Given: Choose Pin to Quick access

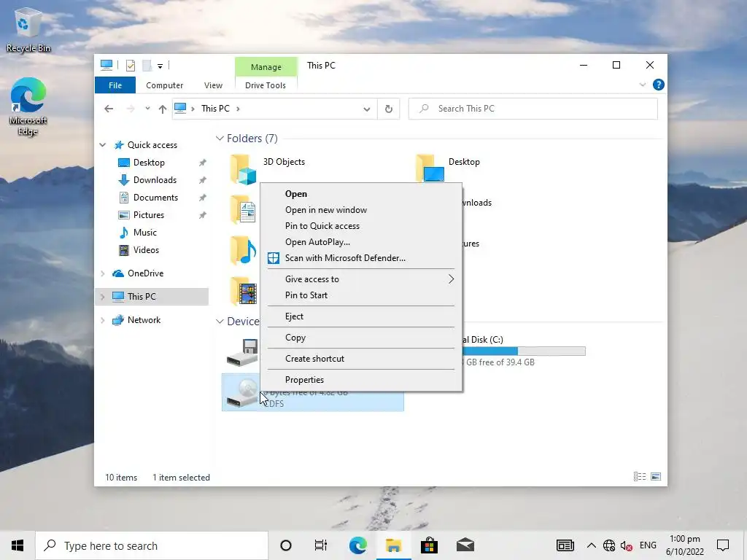Looking at the screenshot, I should (360, 226).
